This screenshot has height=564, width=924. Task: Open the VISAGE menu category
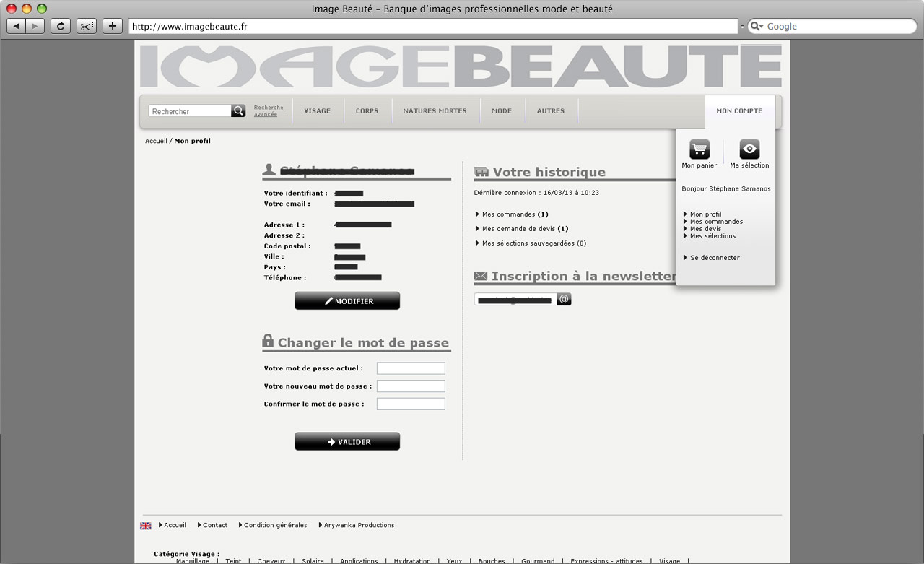pos(317,111)
